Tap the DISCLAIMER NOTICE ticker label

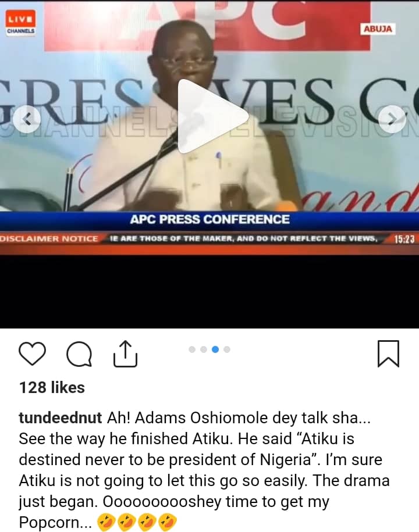pos(49,238)
